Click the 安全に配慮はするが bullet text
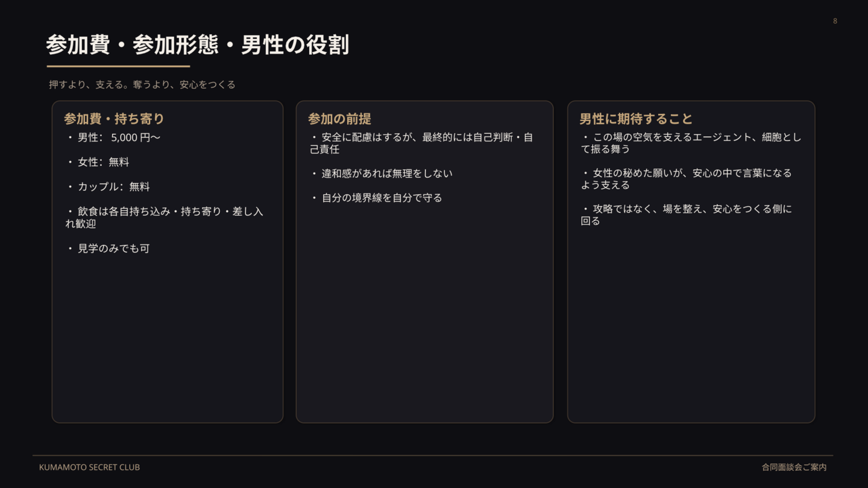Image resolution: width=868 pixels, height=488 pixels. click(421, 143)
